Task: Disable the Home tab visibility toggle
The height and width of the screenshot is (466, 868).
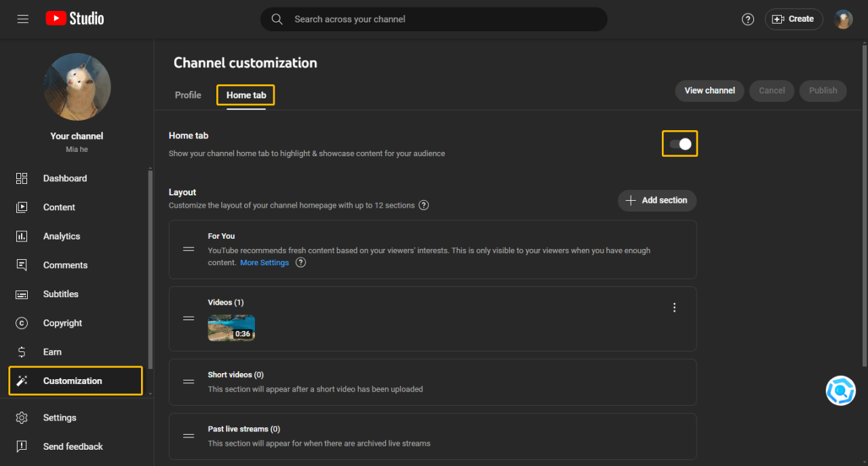Action: tap(679, 143)
